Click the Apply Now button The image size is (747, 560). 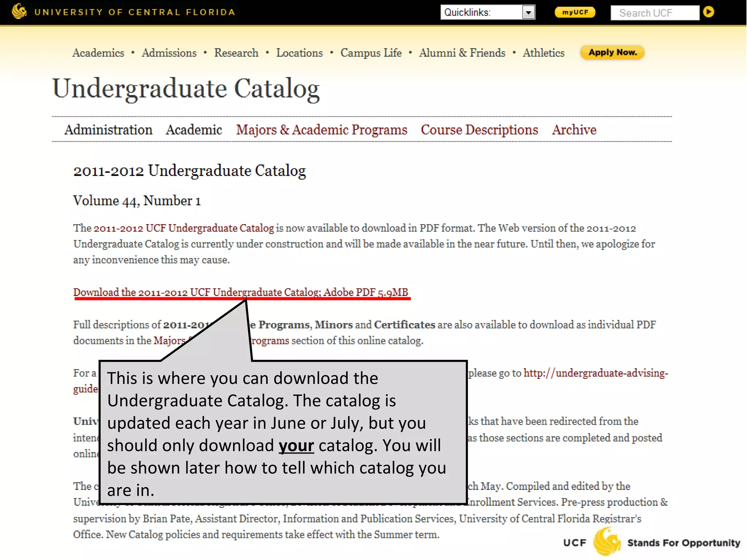pos(612,52)
